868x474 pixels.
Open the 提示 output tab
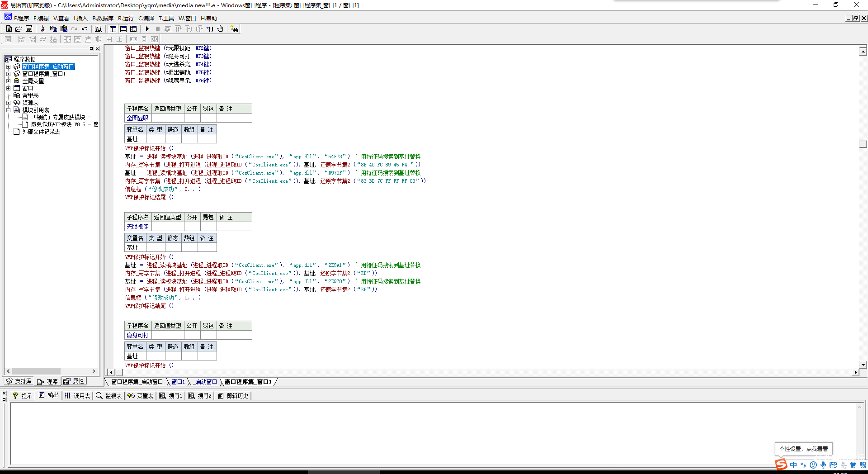23,396
